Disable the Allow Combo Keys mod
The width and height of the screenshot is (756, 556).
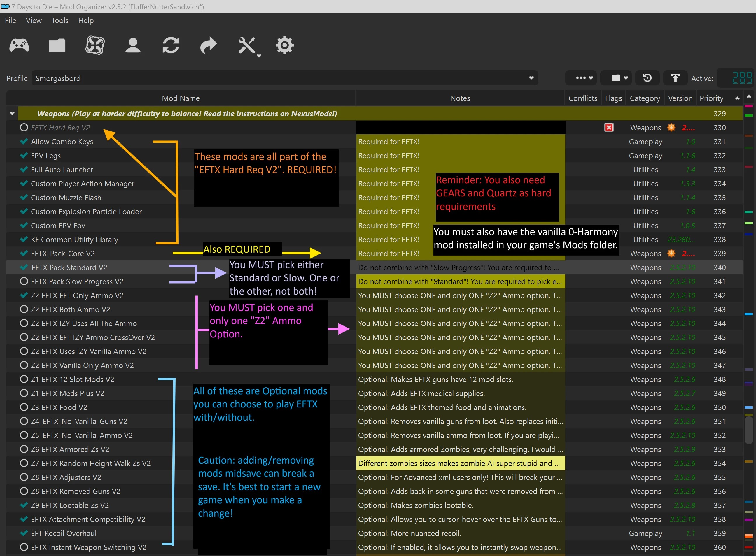coord(24,142)
